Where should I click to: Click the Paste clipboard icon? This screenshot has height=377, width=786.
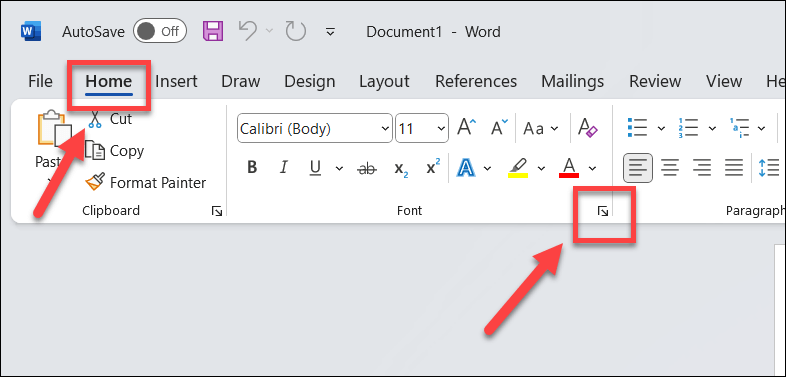55,129
